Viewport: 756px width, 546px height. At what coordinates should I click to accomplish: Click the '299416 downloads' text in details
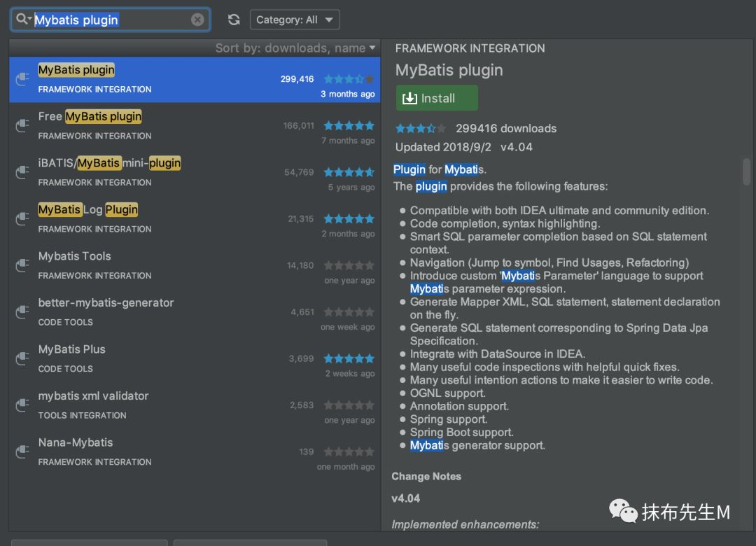tap(506, 128)
